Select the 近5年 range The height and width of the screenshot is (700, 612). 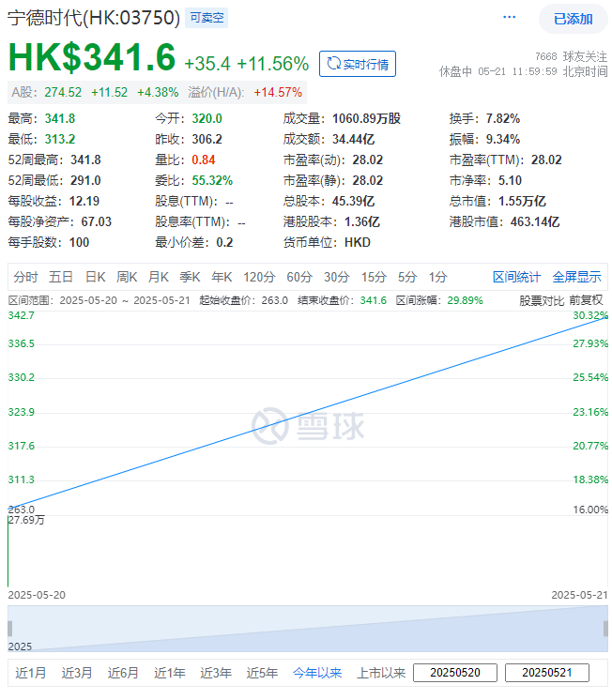tap(262, 673)
